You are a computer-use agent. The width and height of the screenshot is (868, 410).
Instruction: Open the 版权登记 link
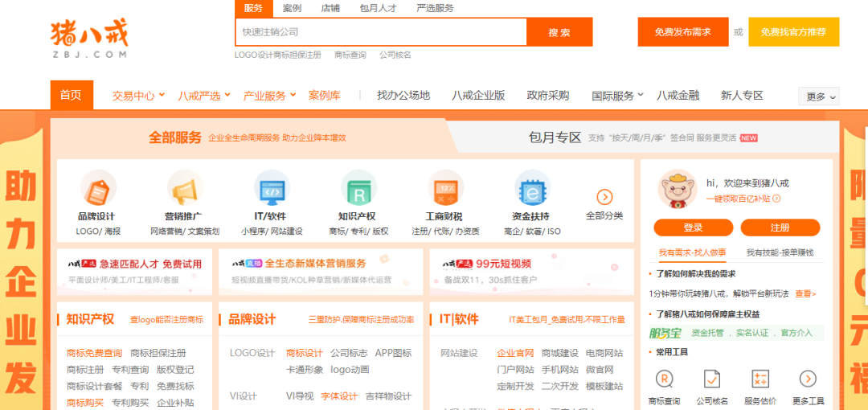(x=175, y=370)
